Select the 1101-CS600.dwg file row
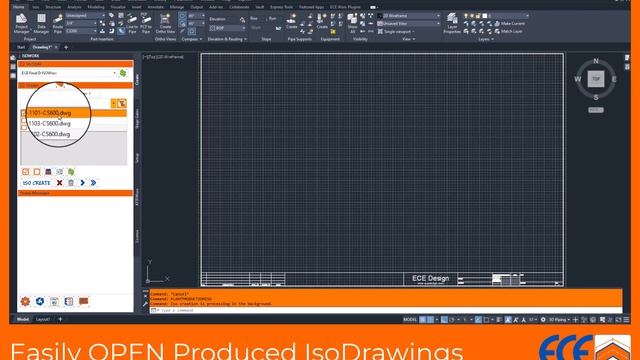Viewport: 640px width, 360px height. pyautogui.click(x=74, y=113)
